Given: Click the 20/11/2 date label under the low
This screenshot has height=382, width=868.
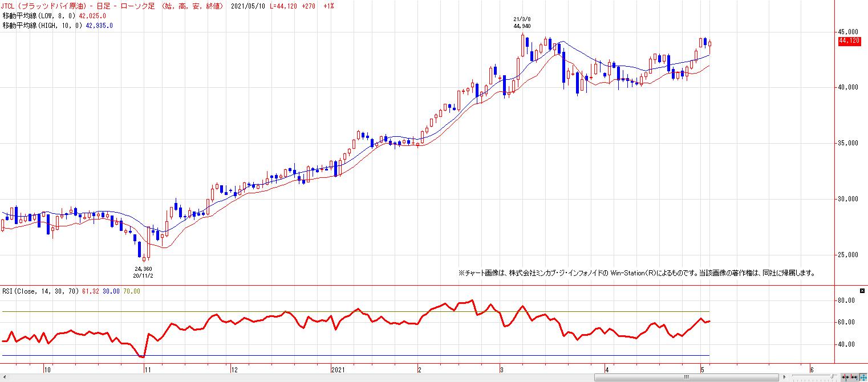Looking at the screenshot, I should (x=144, y=275).
